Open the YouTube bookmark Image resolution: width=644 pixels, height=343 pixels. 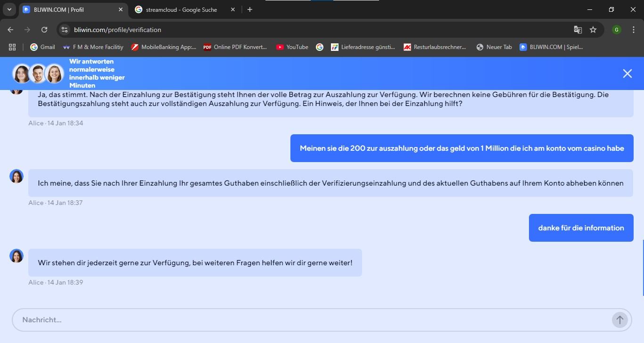292,47
